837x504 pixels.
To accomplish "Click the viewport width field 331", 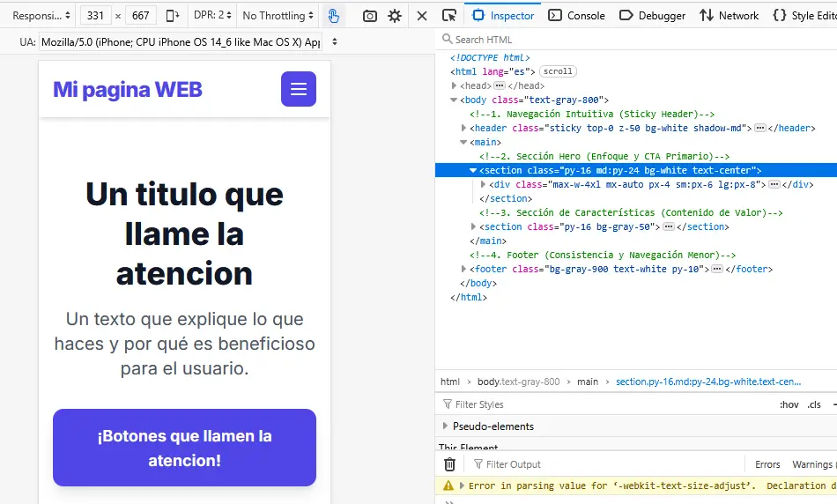I will [x=95, y=16].
